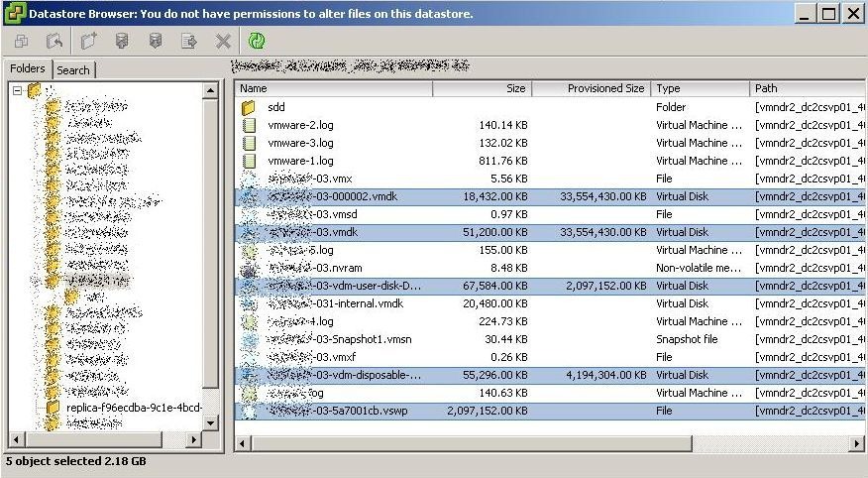
Task: Click the upload files to datastore icon
Action: [122, 41]
